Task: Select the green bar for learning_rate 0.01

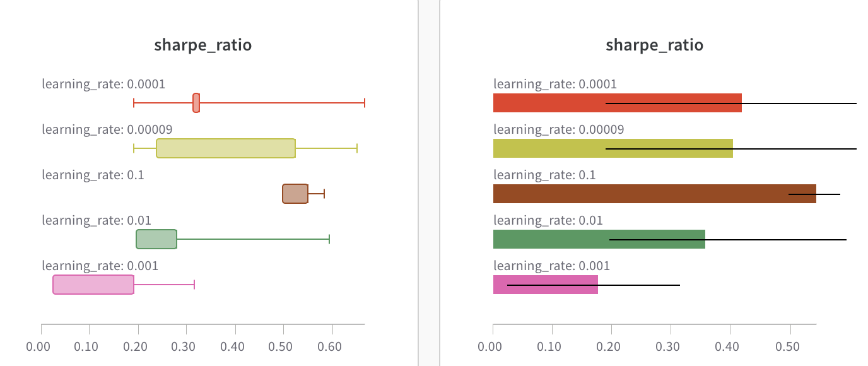Action: [x=549, y=239]
